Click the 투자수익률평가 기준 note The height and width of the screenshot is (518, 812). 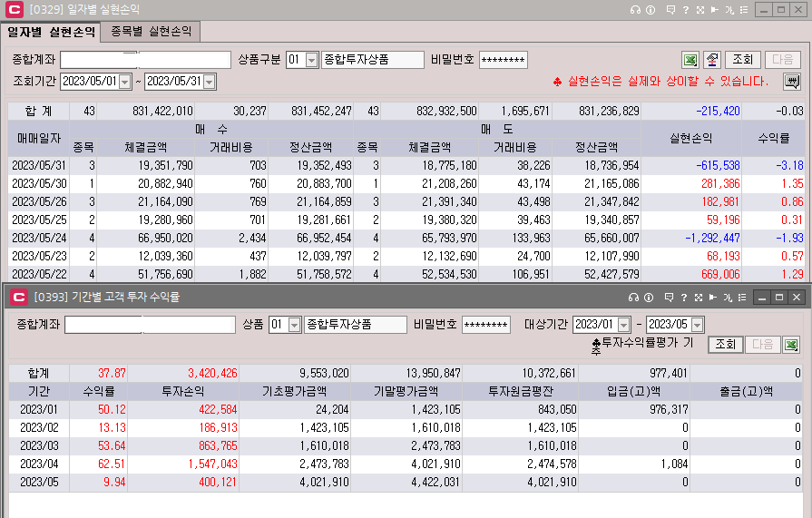(642, 346)
